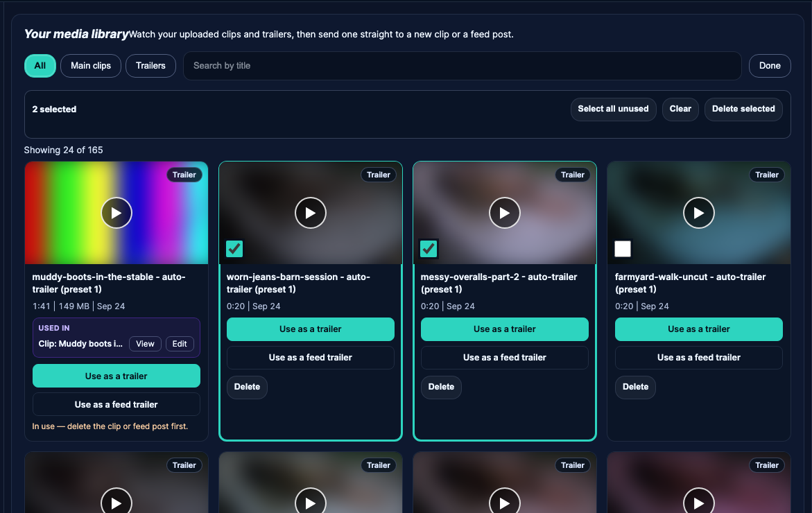Use messy-overalls-part-2 as a trailer
The image size is (812, 513).
(x=505, y=329)
